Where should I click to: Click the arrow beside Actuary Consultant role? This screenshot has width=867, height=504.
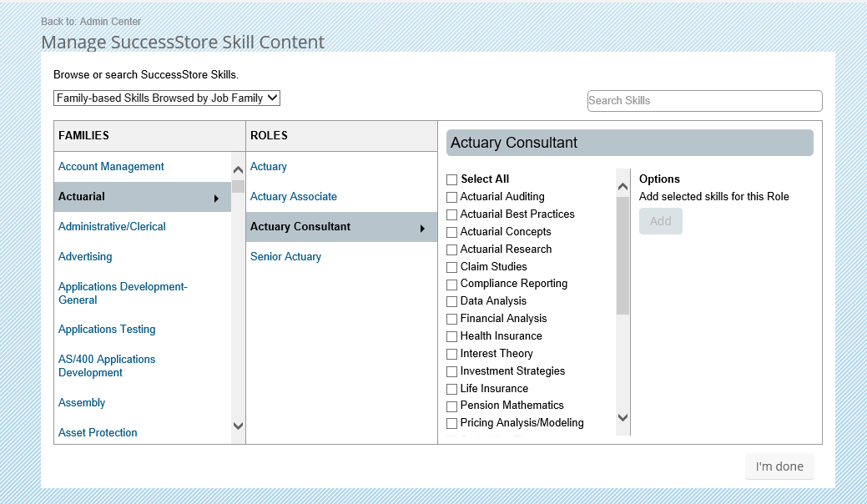pyautogui.click(x=422, y=229)
